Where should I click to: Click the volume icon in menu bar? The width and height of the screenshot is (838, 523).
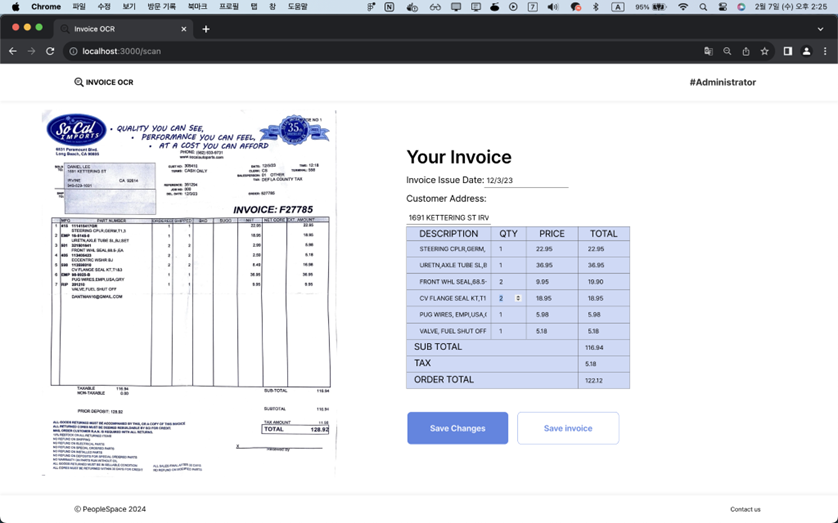point(553,7)
